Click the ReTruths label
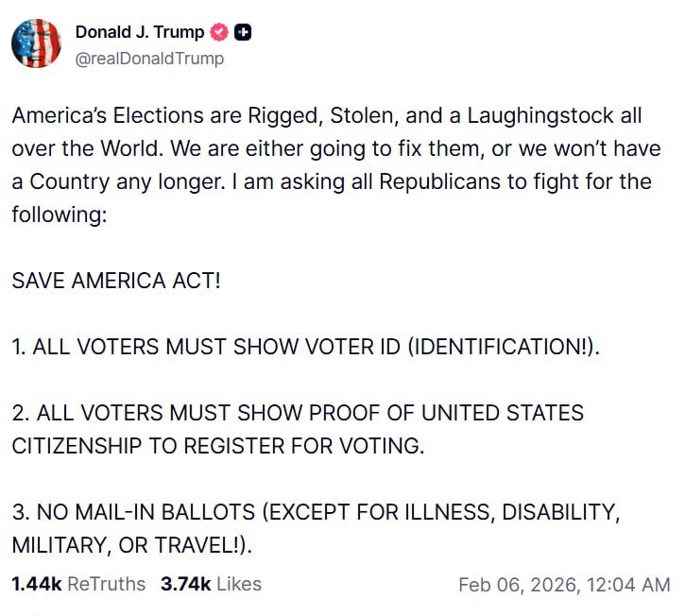The image size is (685, 616). click(x=106, y=584)
